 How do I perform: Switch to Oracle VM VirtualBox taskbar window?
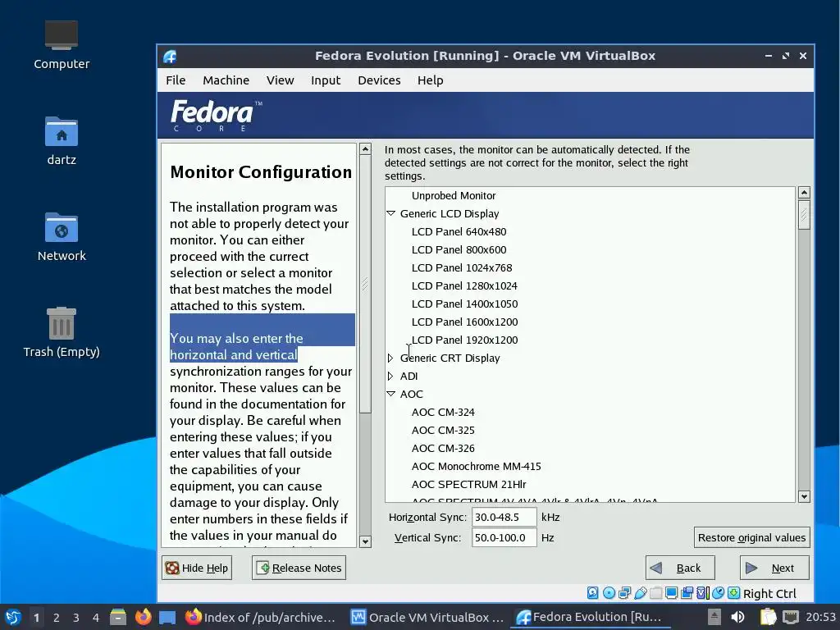(427, 617)
